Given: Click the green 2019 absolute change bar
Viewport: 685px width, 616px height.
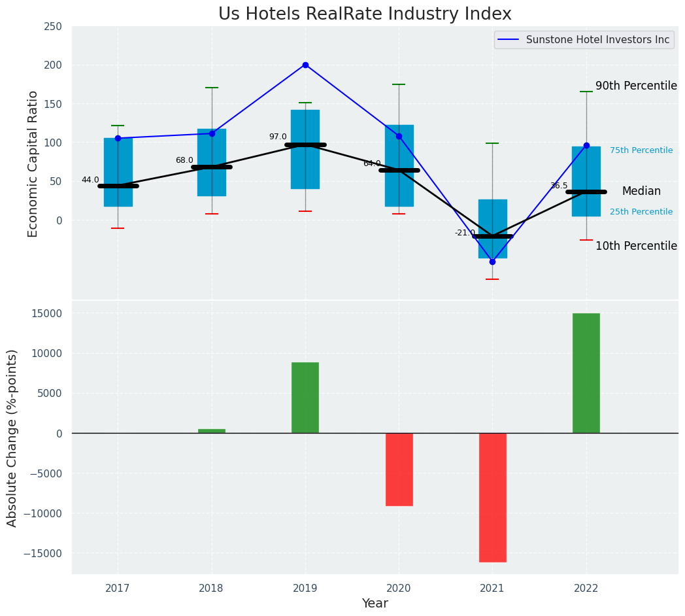Looking at the screenshot, I should click(x=305, y=398).
